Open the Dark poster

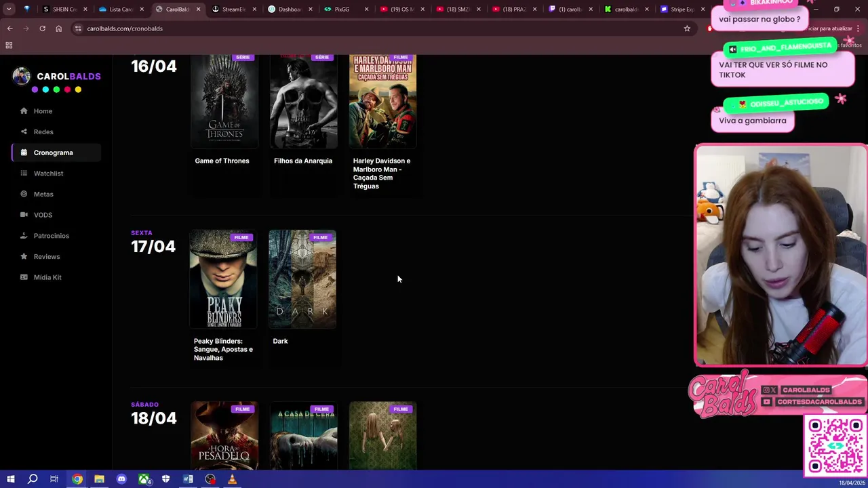tap(302, 279)
